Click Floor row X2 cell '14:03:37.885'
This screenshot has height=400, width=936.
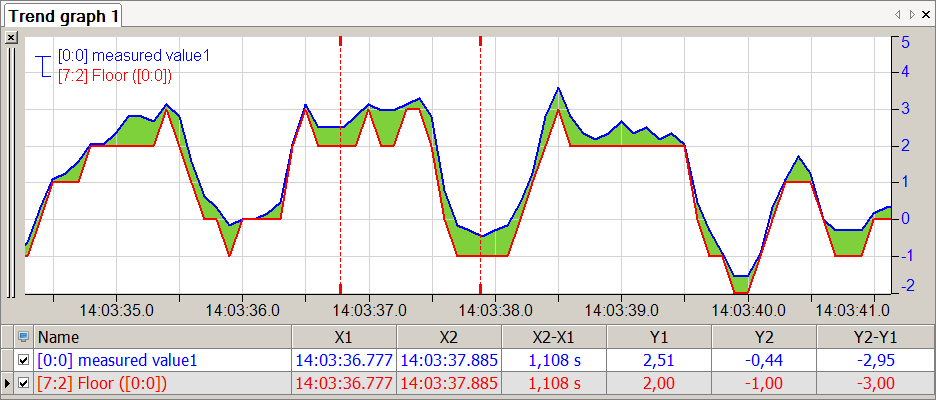tap(449, 383)
